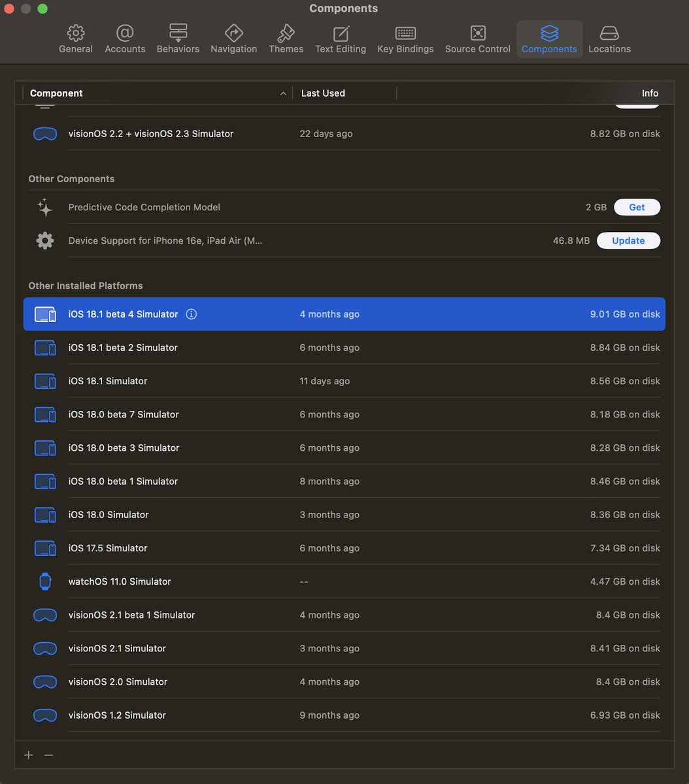Screen dimensions: 689x784
Task: Open the Themes tab
Action: 286,39
